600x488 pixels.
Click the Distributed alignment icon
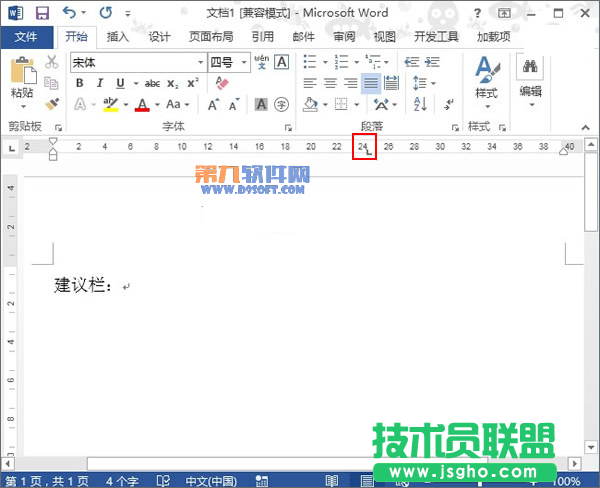[x=391, y=83]
